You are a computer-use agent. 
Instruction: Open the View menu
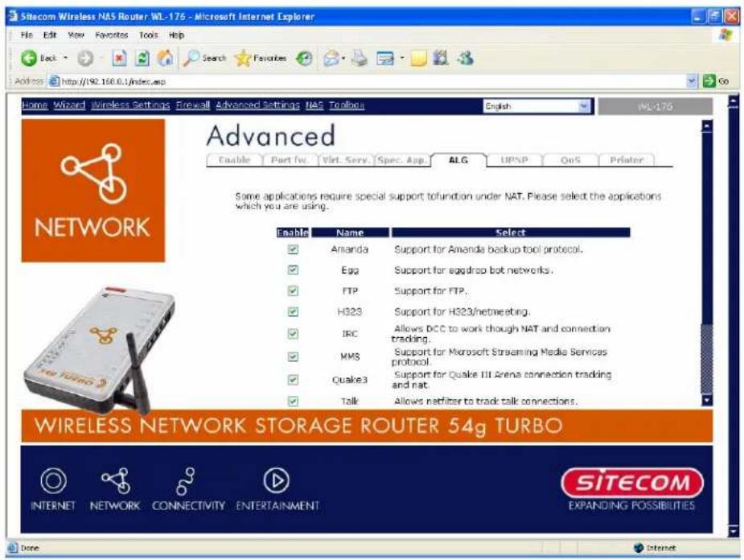click(76, 35)
